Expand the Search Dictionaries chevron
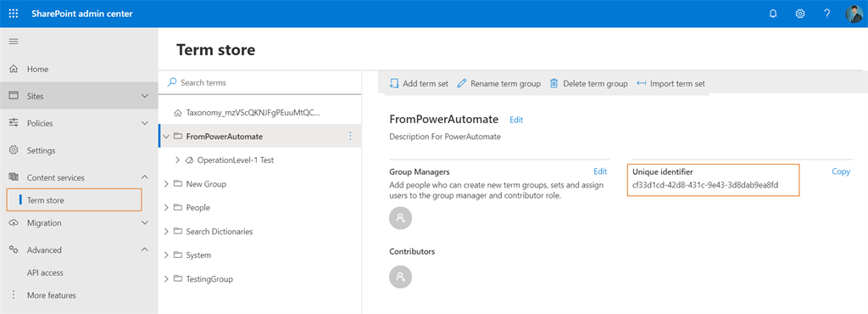 click(166, 232)
